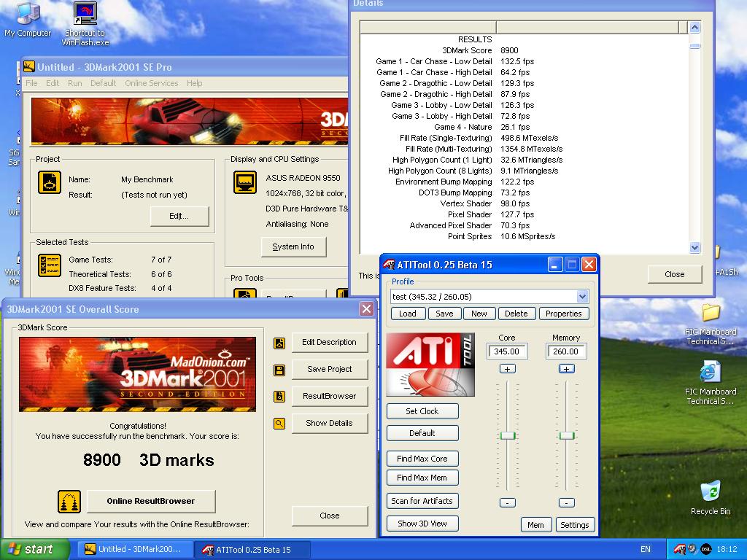747x560 pixels.
Task: Click the Show Details button
Action: 329,423
